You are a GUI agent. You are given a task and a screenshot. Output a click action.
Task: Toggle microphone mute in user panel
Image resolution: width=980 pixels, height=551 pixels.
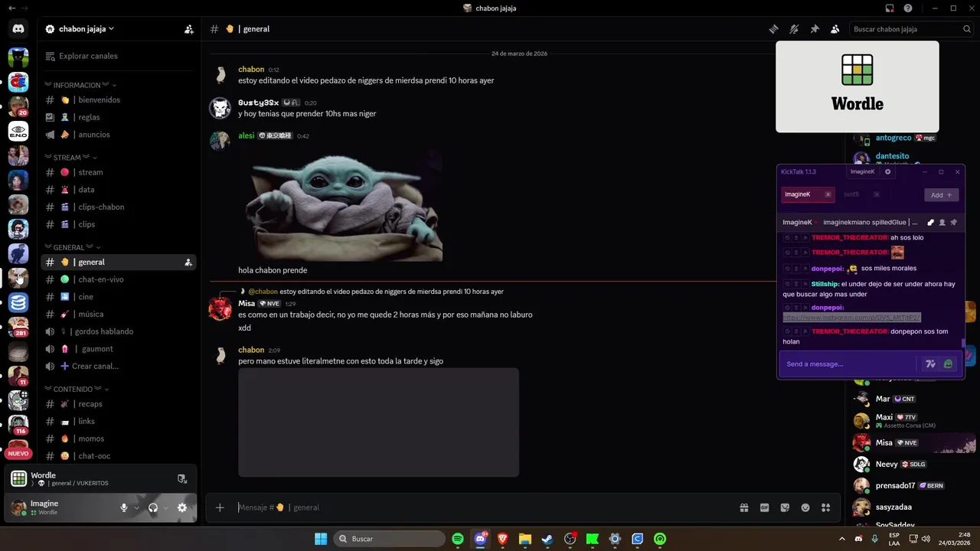(123, 507)
